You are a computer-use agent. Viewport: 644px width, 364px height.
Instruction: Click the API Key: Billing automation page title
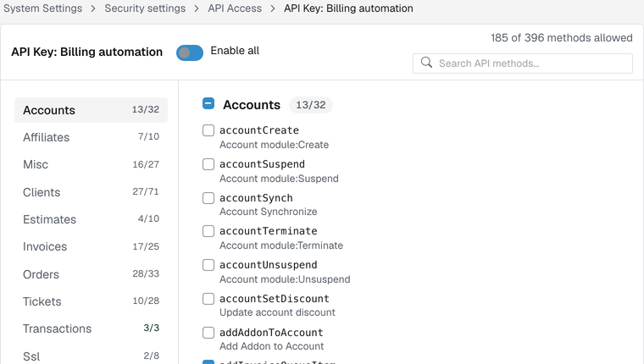tap(86, 52)
